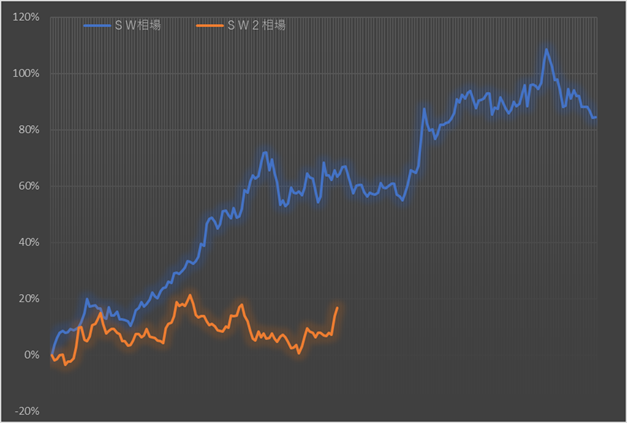Viewport: 627px width, 423px height.
Task: Click the blue line's last point at far right
Action: pyautogui.click(x=595, y=118)
